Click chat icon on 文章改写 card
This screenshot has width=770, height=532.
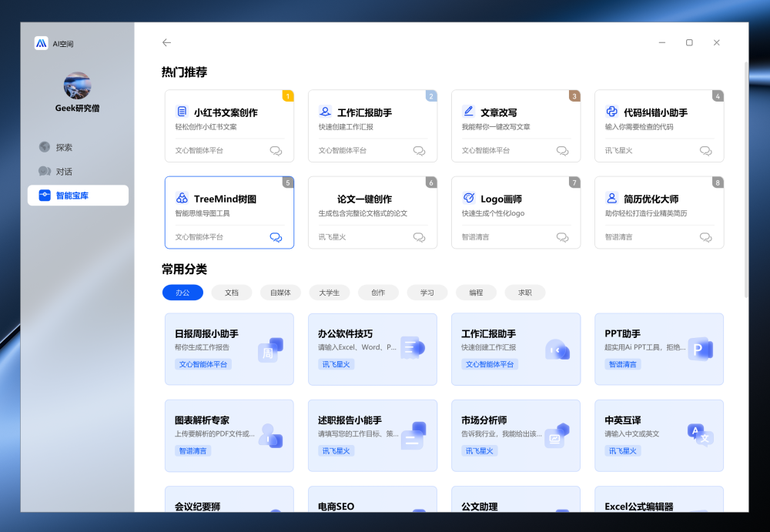click(x=562, y=150)
